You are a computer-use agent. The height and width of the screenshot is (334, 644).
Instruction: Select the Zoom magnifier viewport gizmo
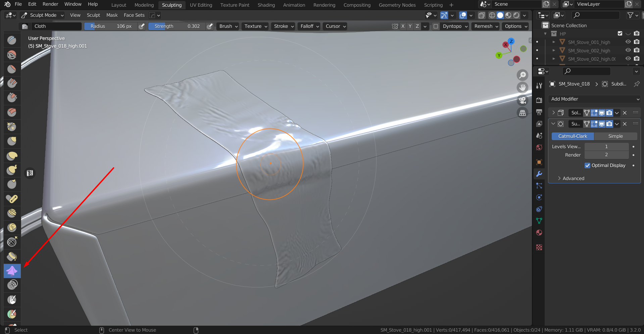tap(523, 75)
